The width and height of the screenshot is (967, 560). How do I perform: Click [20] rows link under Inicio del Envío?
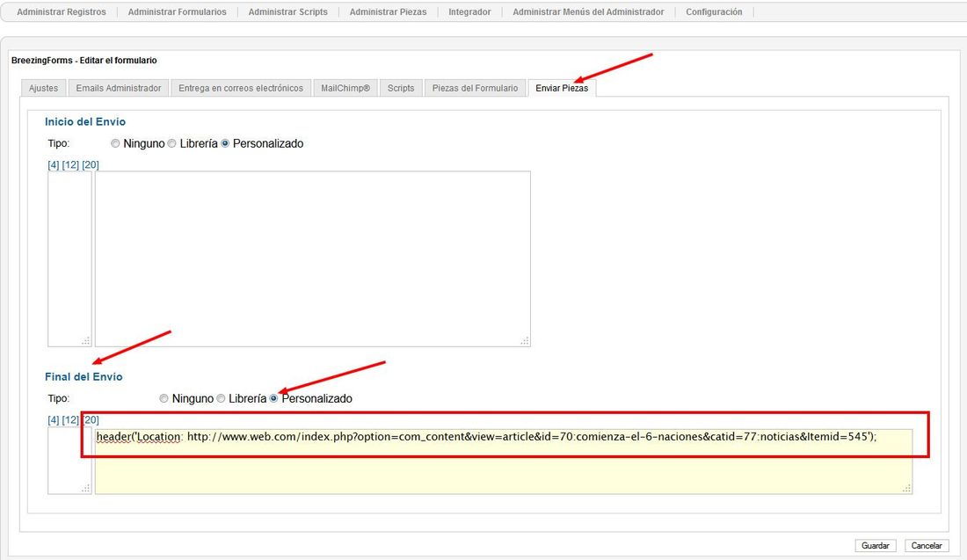click(91, 164)
